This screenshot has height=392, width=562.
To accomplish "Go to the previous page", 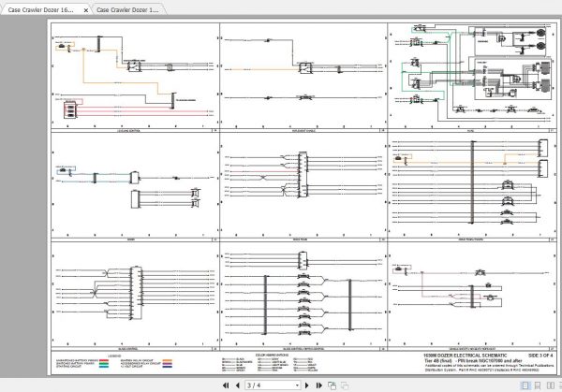I will (238, 385).
